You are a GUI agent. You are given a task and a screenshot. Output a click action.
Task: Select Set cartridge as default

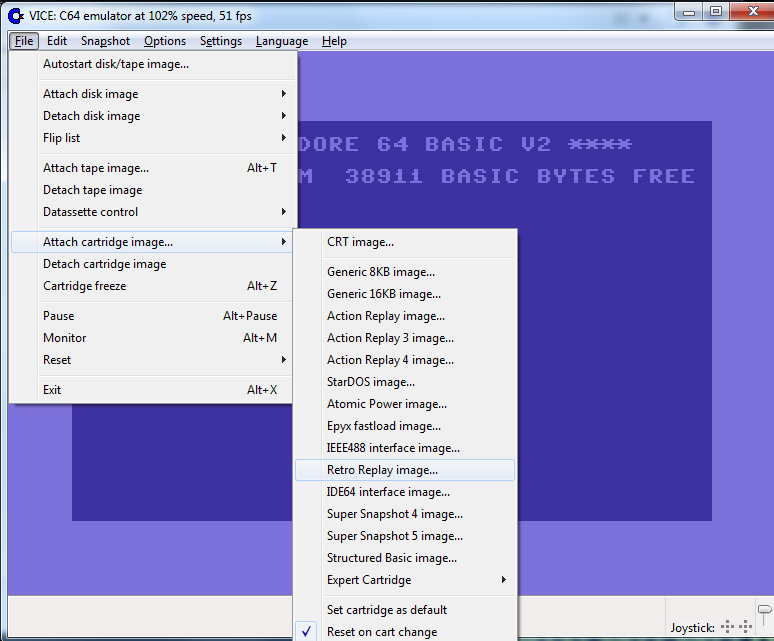click(x=386, y=610)
